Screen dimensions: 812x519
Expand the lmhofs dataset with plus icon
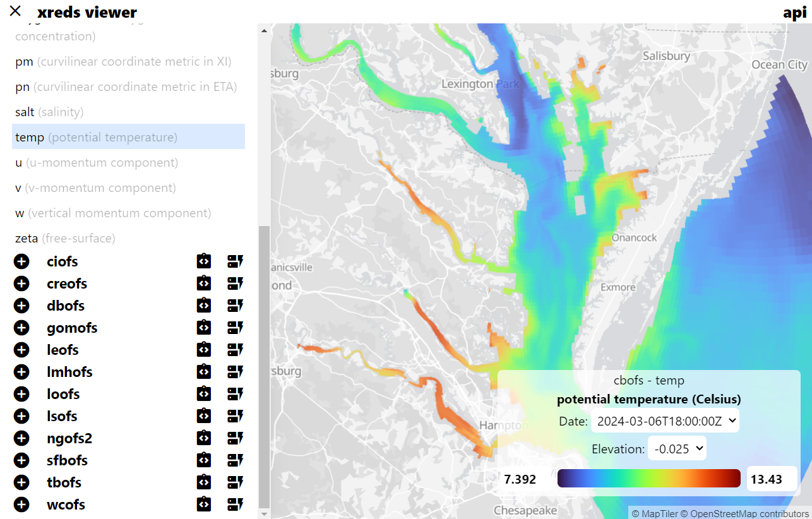click(x=21, y=372)
